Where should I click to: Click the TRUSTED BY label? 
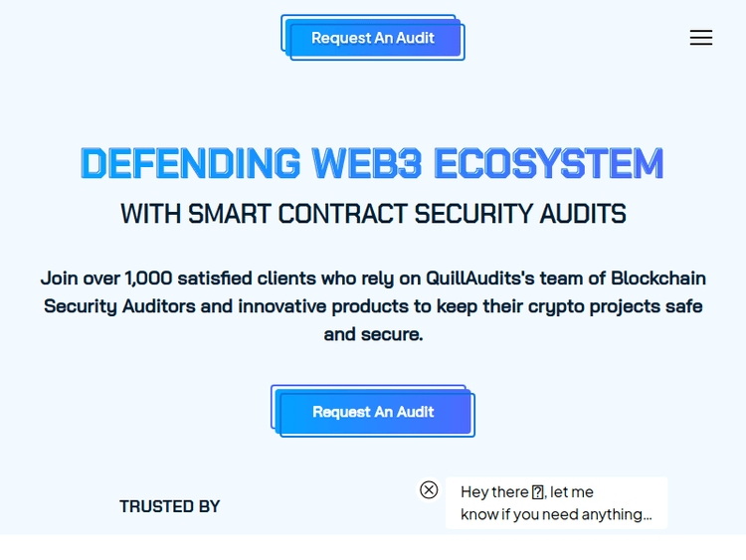pos(170,506)
